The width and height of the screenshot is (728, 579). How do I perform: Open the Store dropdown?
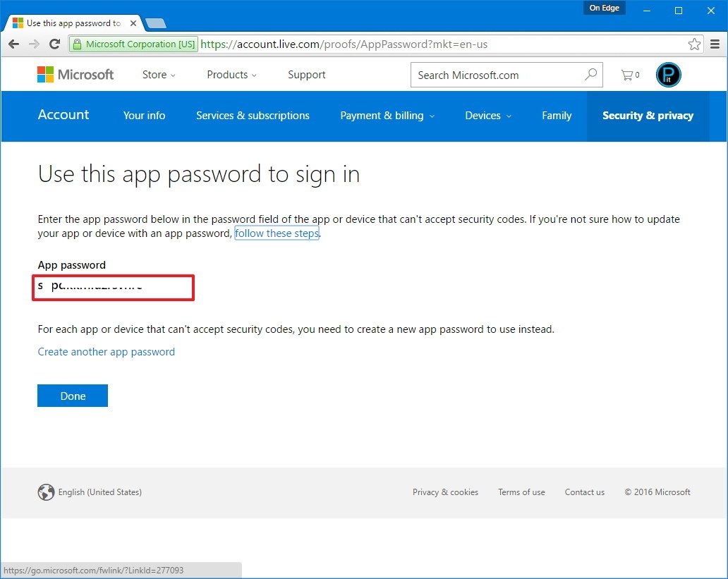click(x=155, y=74)
